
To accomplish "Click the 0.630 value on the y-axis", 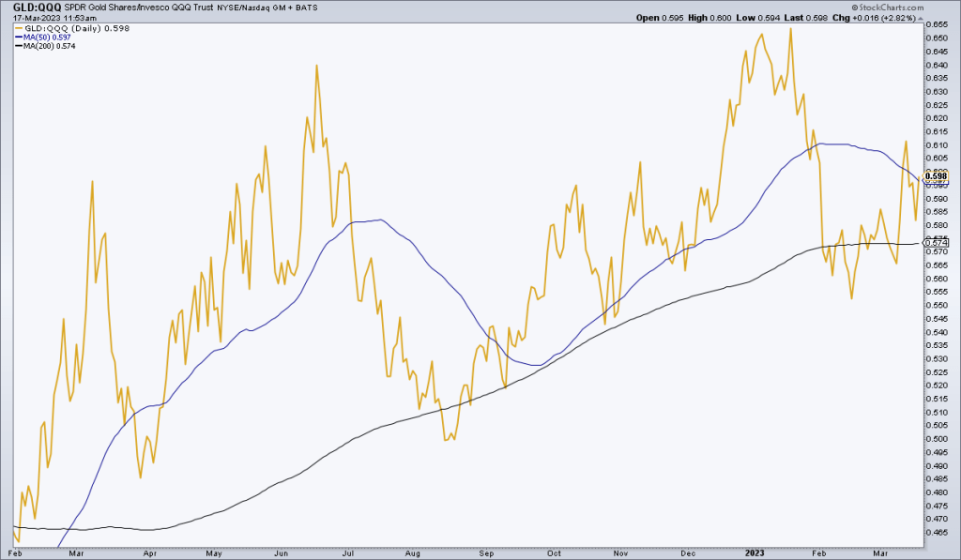I will [x=937, y=91].
